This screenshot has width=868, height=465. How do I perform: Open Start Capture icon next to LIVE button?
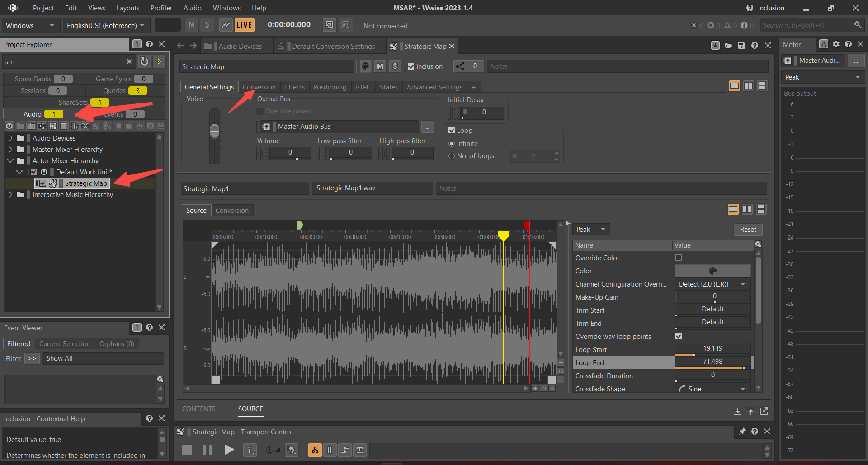225,25
